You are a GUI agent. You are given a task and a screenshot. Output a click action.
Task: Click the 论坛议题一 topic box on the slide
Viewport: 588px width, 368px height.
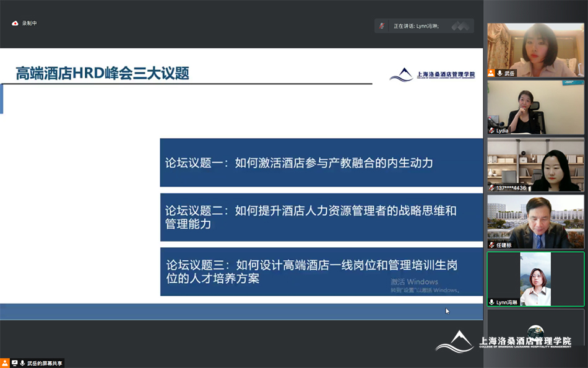[321, 163]
